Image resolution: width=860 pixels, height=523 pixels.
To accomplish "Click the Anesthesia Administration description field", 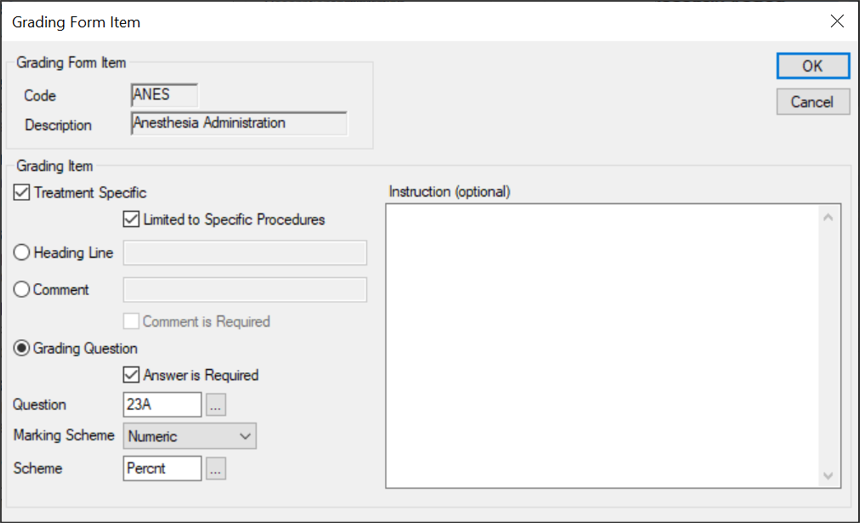I will point(239,124).
